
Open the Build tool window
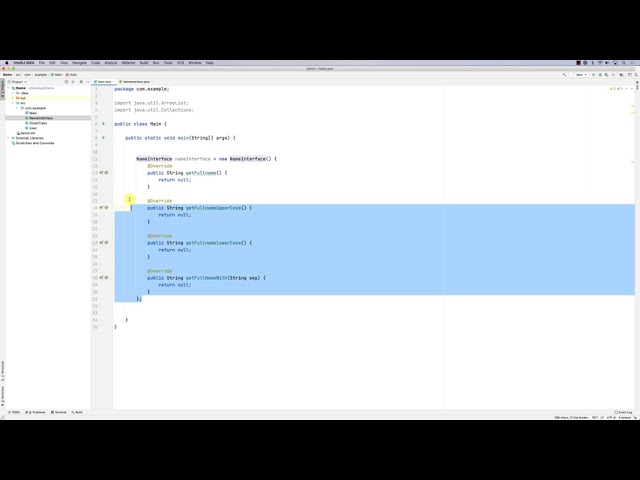(77, 412)
